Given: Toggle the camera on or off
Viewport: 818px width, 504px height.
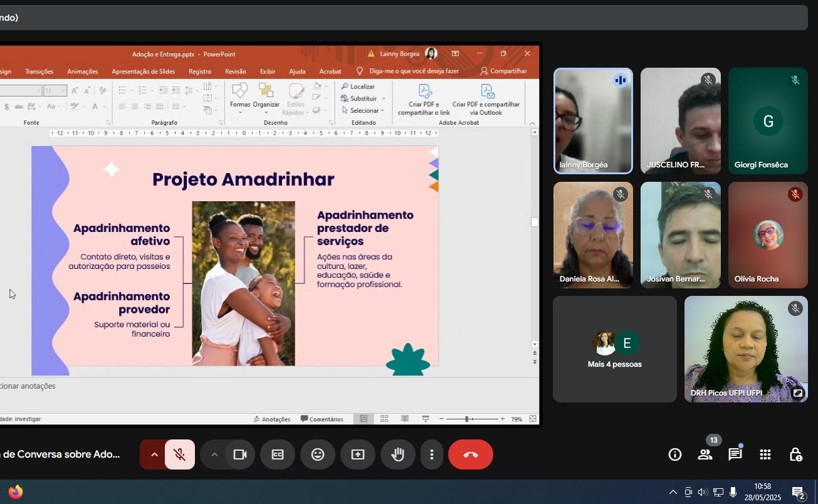Looking at the screenshot, I should click(239, 454).
